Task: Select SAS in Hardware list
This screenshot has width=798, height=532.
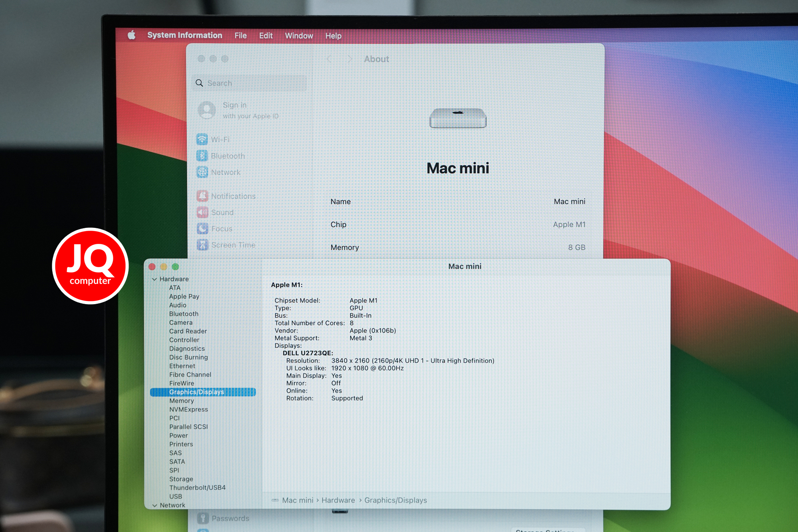Action: [x=176, y=453]
